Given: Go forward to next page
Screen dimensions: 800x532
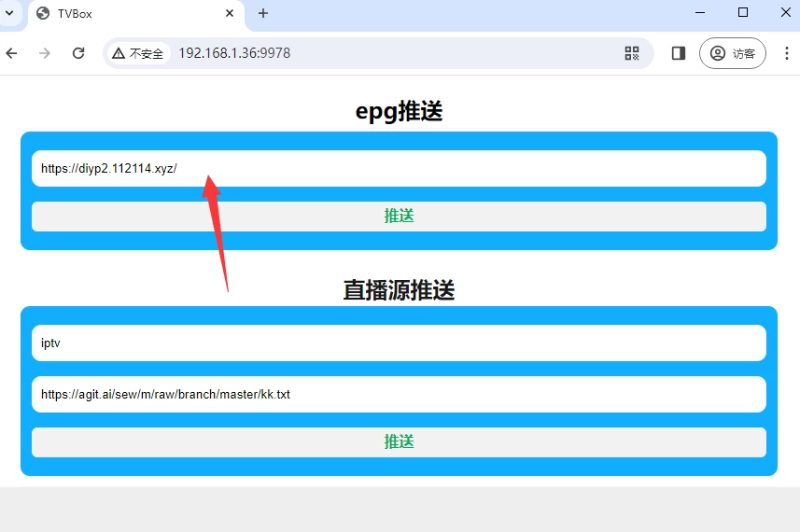Looking at the screenshot, I should point(45,53).
